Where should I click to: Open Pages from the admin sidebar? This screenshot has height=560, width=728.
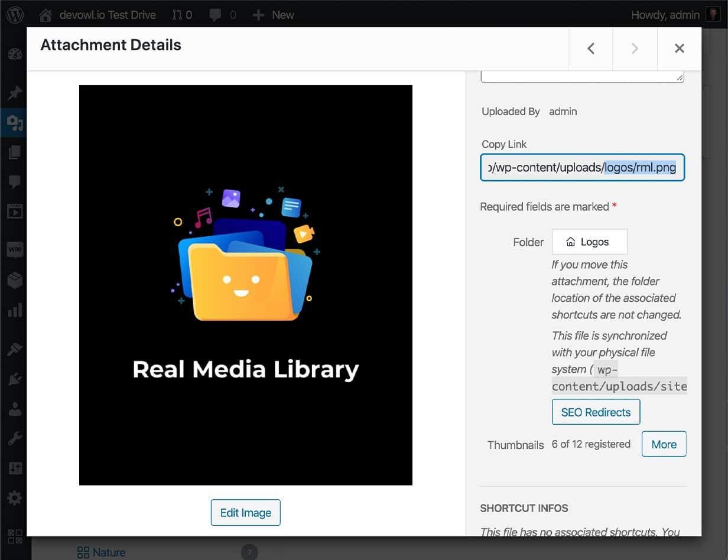[14, 153]
